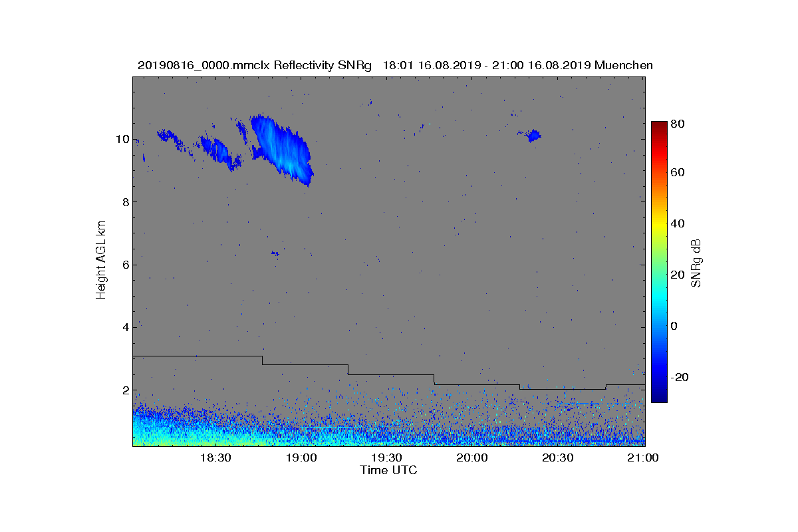Image resolution: width=798 pixels, height=532 pixels.
Task: Click the height tick label 6
Action: pyautogui.click(x=125, y=265)
